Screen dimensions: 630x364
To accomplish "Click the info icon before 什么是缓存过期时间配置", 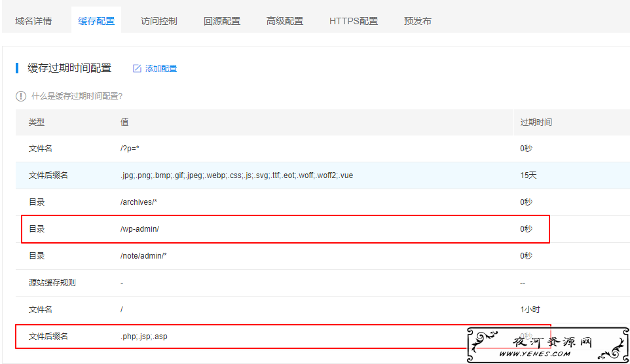I will point(21,96).
